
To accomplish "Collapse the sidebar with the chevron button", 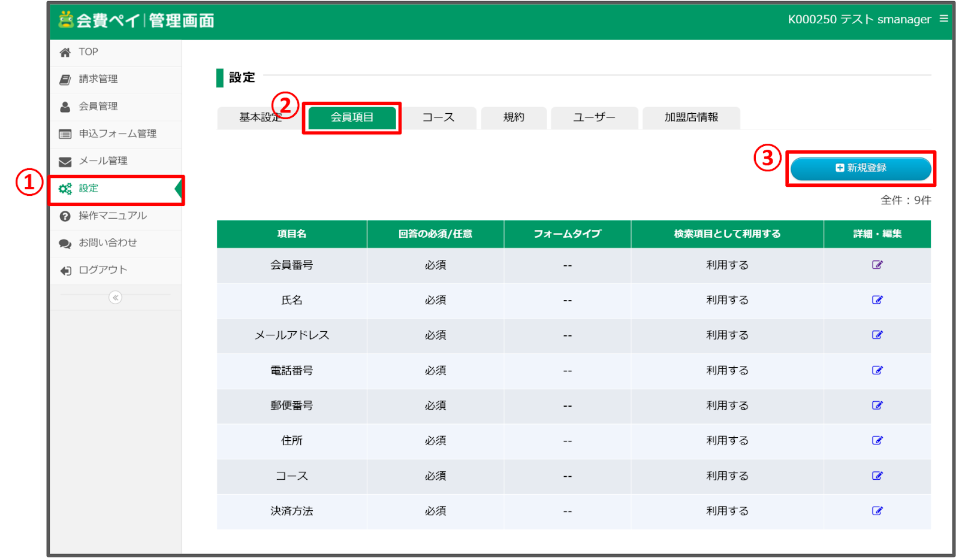I will [x=115, y=298].
